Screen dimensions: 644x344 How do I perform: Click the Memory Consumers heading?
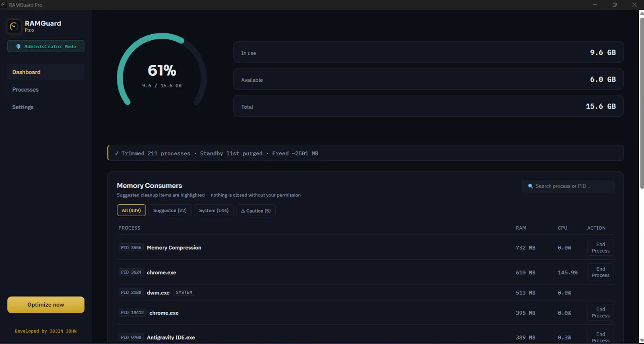point(149,186)
